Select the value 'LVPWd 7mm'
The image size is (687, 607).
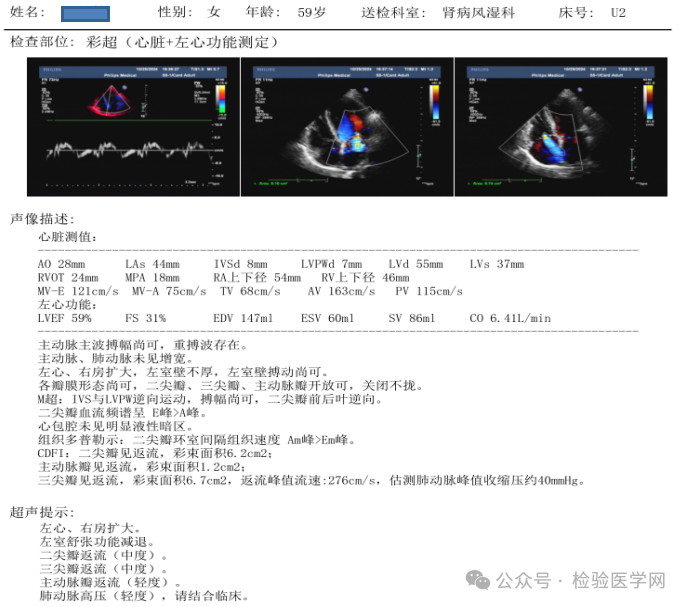(331, 264)
